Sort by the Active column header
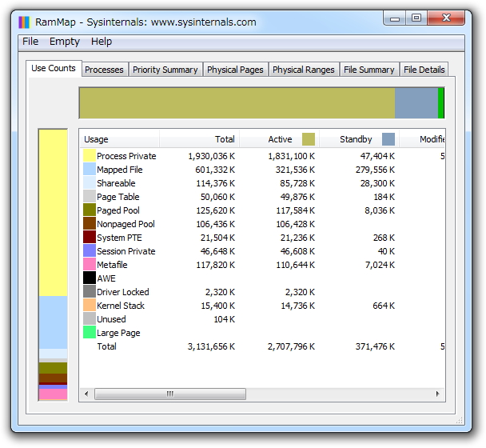The image size is (486, 448). point(279,139)
